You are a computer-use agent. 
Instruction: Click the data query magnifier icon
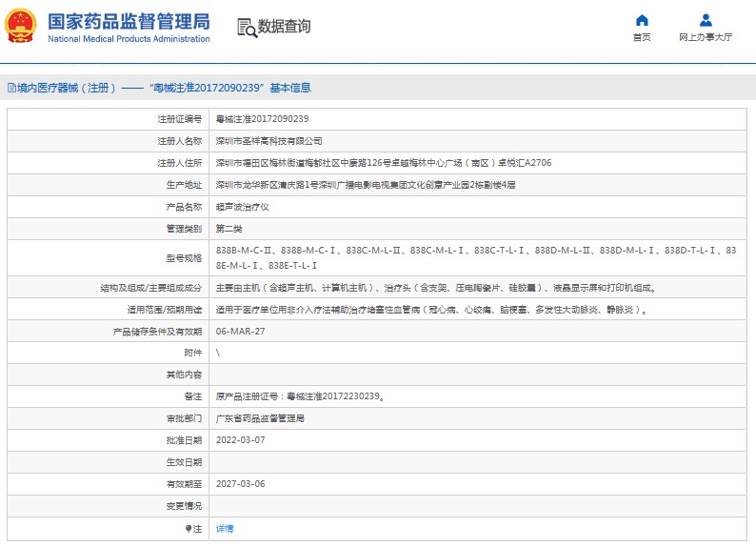click(248, 28)
